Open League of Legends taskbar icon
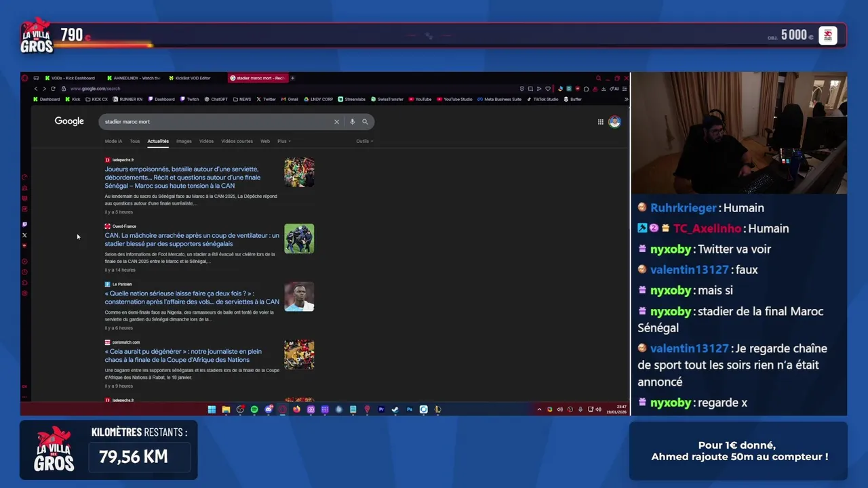The width and height of the screenshot is (868, 488). pyautogui.click(x=437, y=409)
